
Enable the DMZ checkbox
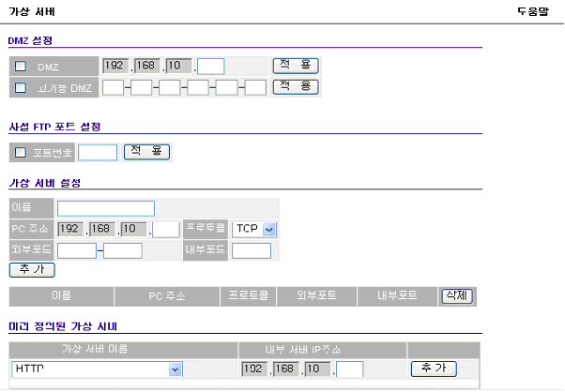click(x=21, y=67)
